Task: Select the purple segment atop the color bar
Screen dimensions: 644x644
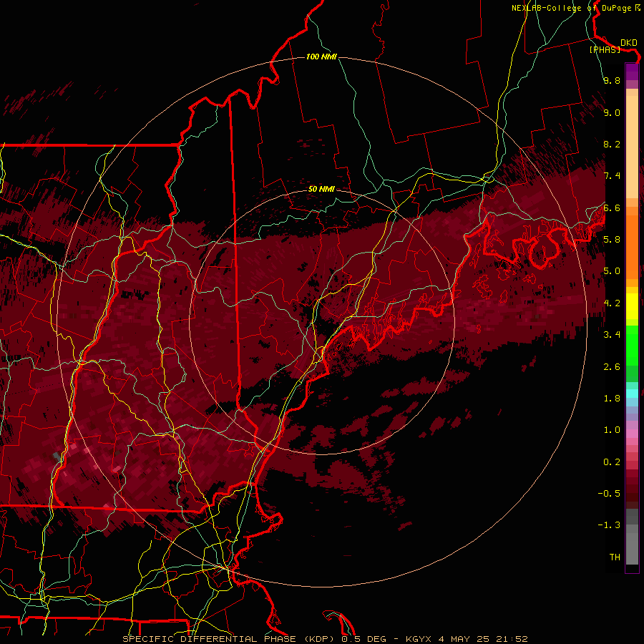Action: (632, 72)
